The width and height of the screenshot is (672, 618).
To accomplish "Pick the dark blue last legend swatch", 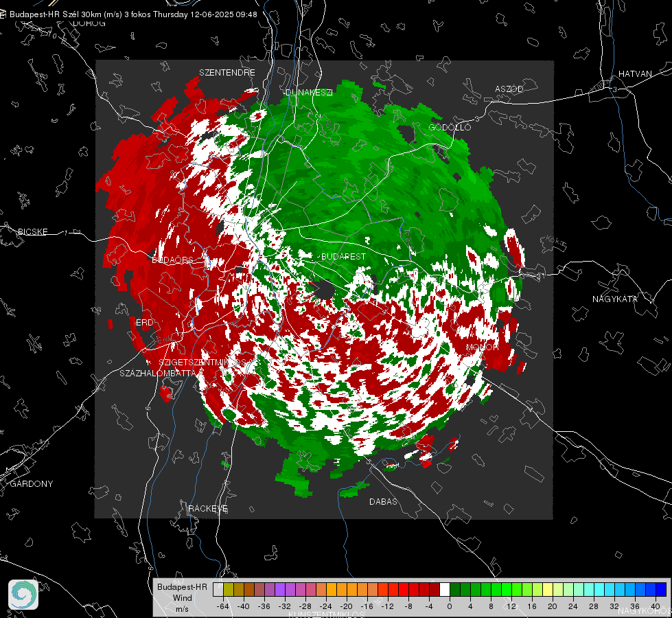I will 661,590.
